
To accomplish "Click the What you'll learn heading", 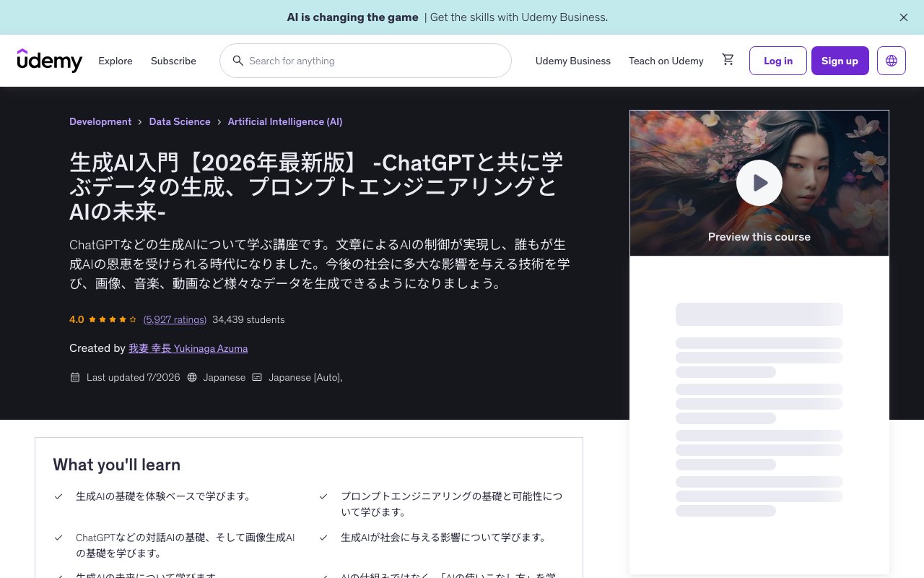I will 117,465.
